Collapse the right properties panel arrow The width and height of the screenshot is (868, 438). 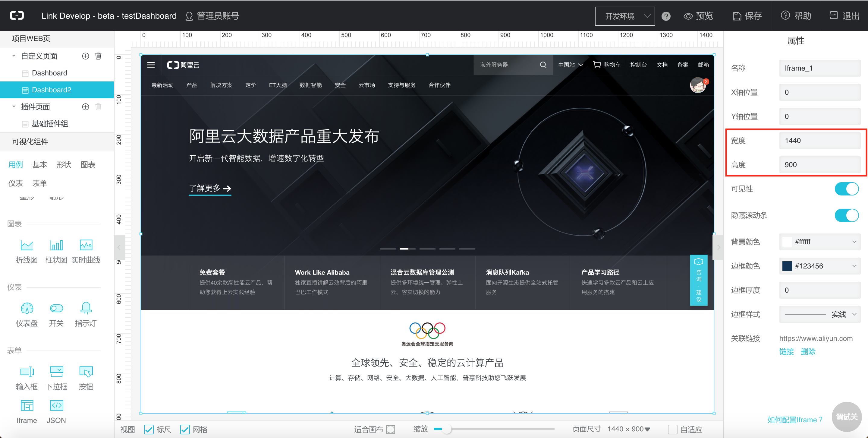point(718,247)
